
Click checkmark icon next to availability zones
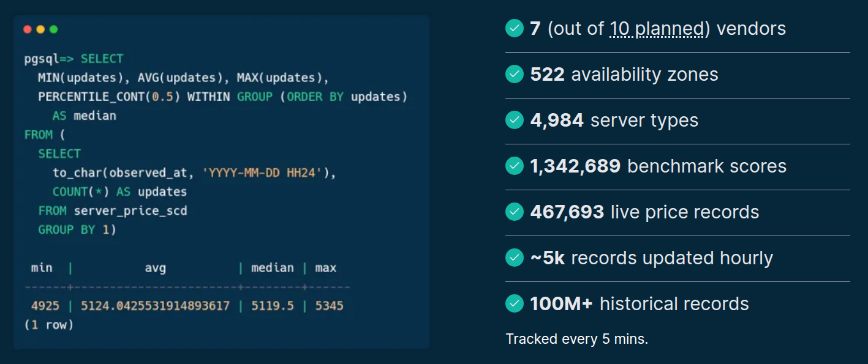click(514, 74)
